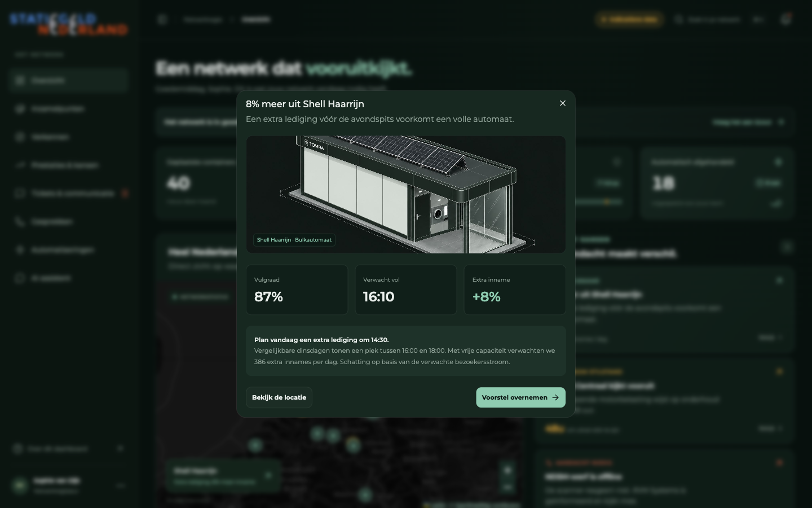
Task: Click the Statiegeld Nederland logo in background
Action: click(69, 24)
